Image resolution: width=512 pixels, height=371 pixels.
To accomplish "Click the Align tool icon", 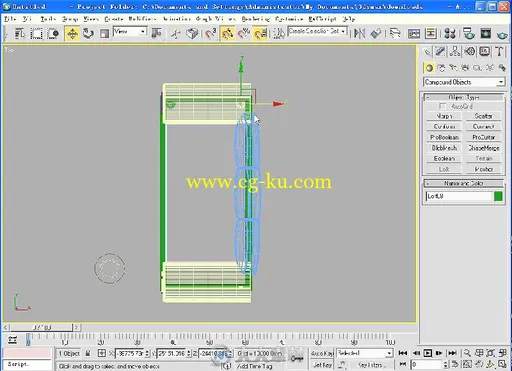I will click(x=376, y=33).
